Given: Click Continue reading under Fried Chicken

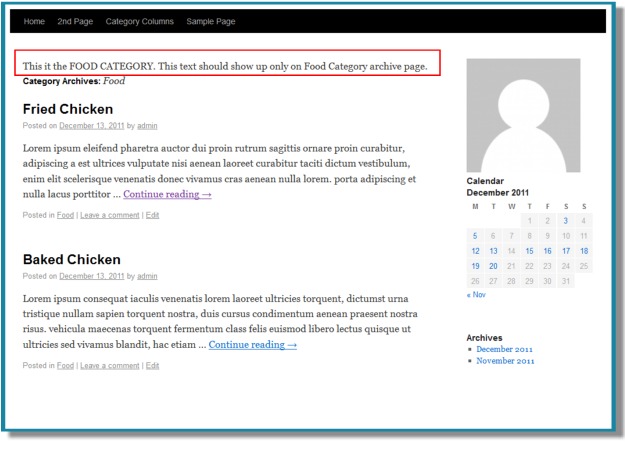Looking at the screenshot, I should [x=167, y=194].
